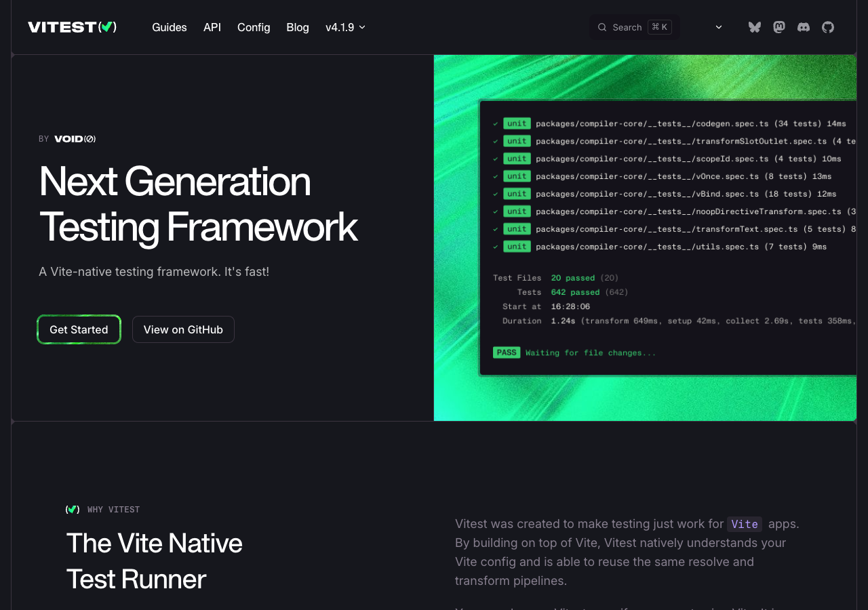Open the Config nav item
The height and width of the screenshot is (610, 868).
pos(254,27)
